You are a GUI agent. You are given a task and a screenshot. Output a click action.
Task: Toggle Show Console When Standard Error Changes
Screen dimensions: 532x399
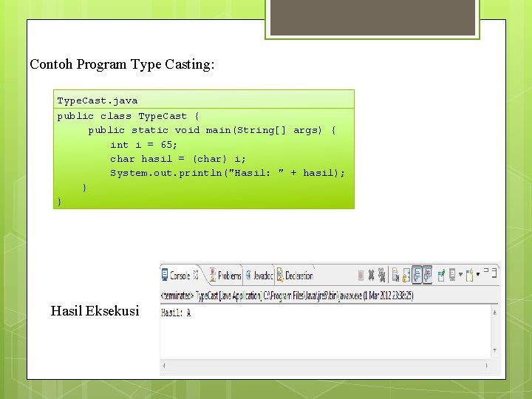(x=428, y=274)
